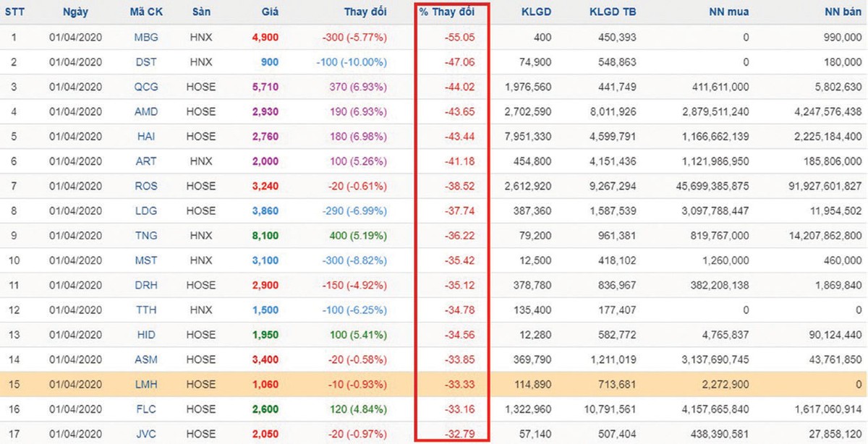
Task: Open the DST stock code link
Action: [146, 62]
